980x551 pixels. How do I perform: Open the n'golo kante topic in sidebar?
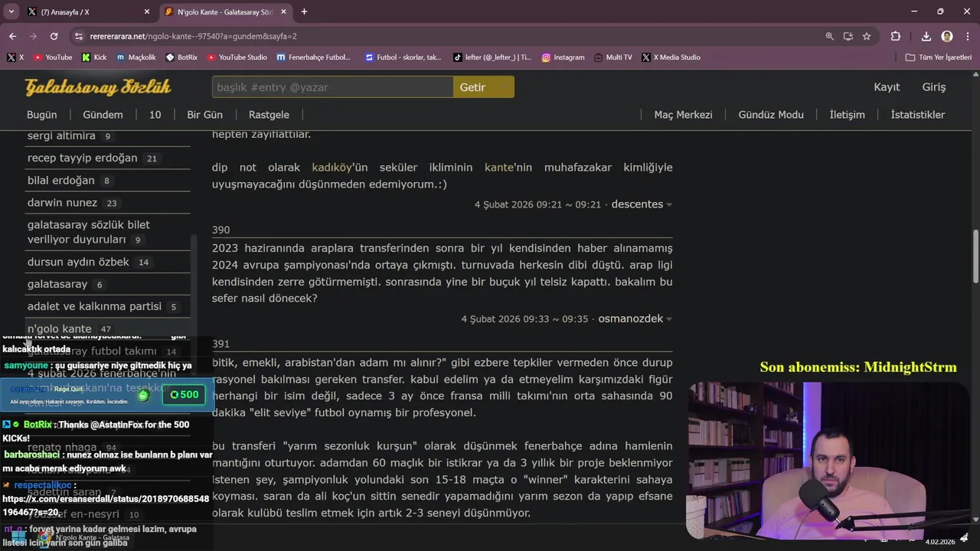[59, 328]
